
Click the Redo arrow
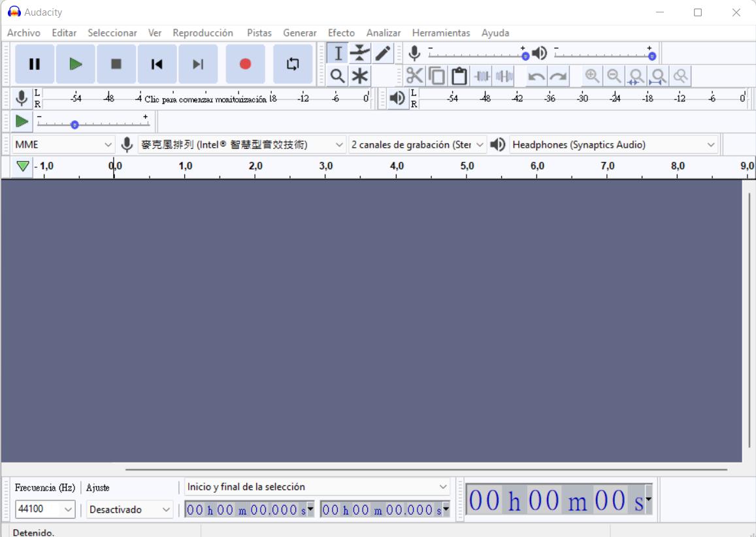coord(558,76)
